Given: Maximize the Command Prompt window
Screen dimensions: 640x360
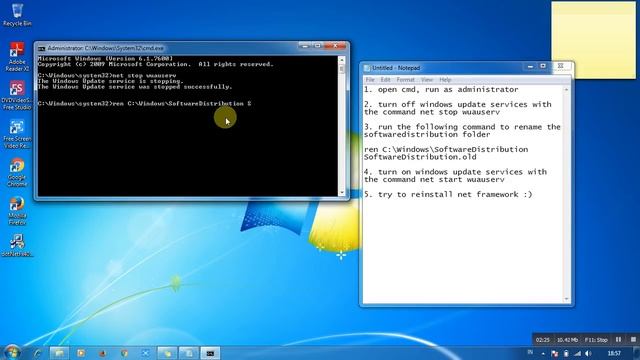Looking at the screenshot, I should [x=318, y=46].
